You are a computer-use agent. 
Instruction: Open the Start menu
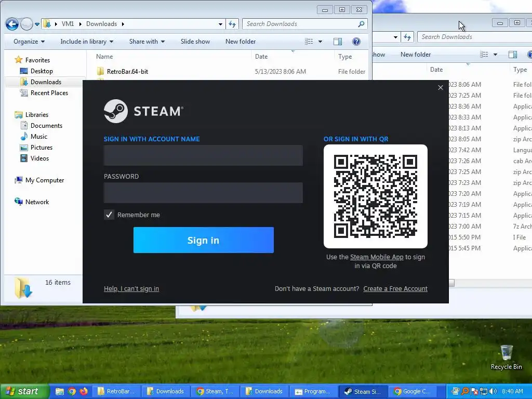tap(24, 391)
